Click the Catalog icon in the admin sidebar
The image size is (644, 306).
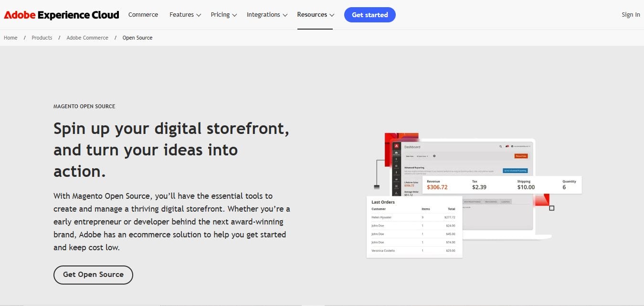click(396, 166)
